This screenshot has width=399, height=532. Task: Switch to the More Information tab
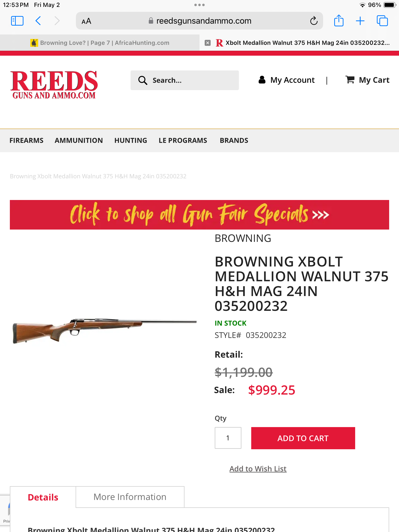pos(130,497)
